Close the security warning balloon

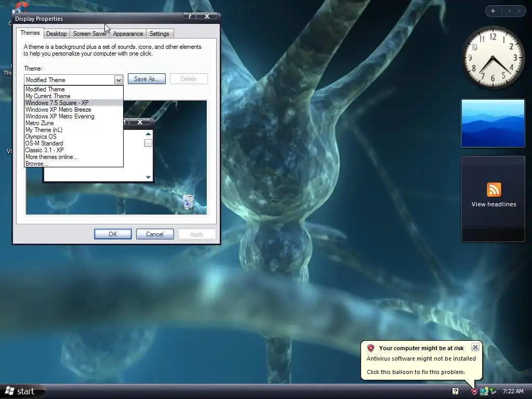tap(475, 347)
